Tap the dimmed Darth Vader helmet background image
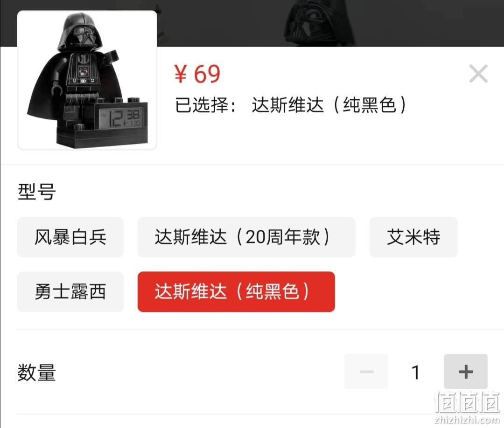504x428 pixels. coord(318,23)
